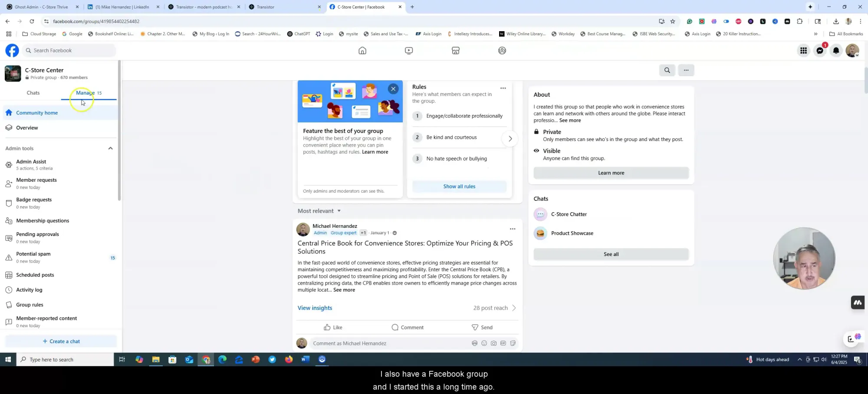Open the Most relevant sort dropdown
868x394 pixels.
point(319,211)
